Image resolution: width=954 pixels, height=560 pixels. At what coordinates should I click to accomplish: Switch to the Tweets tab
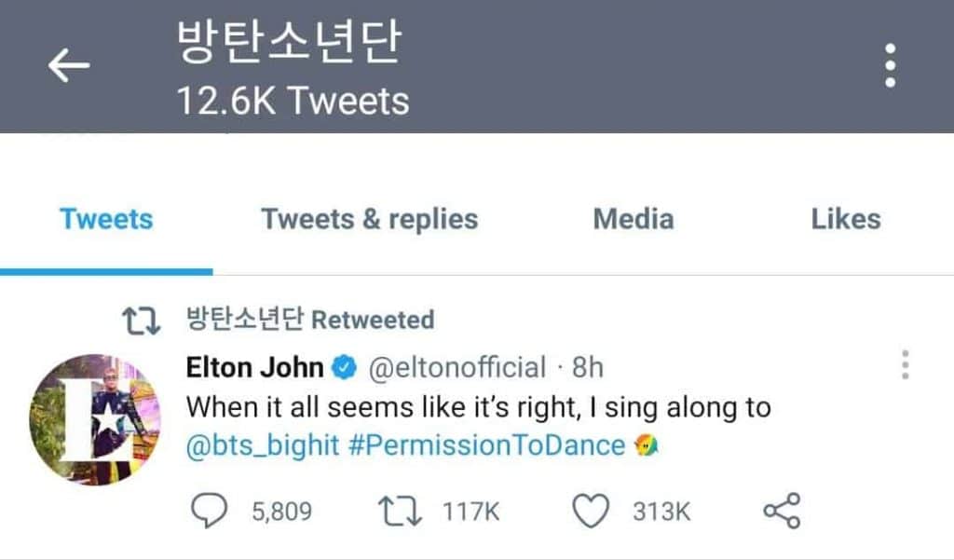(x=106, y=219)
